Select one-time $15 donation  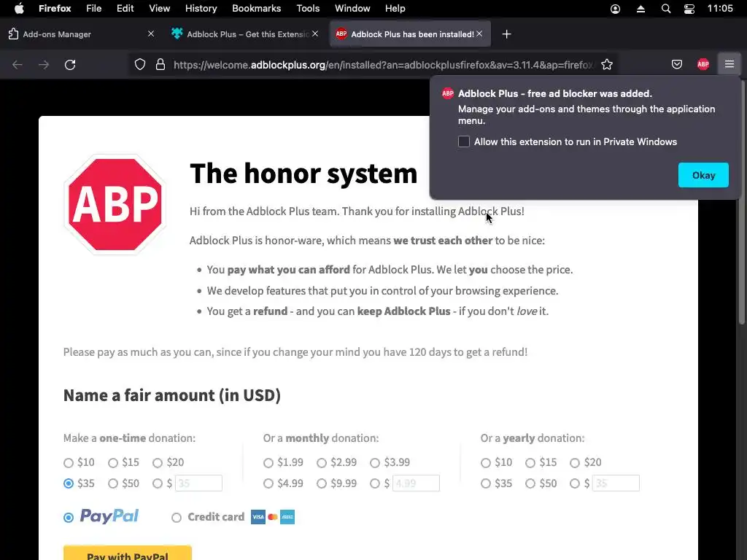point(113,463)
